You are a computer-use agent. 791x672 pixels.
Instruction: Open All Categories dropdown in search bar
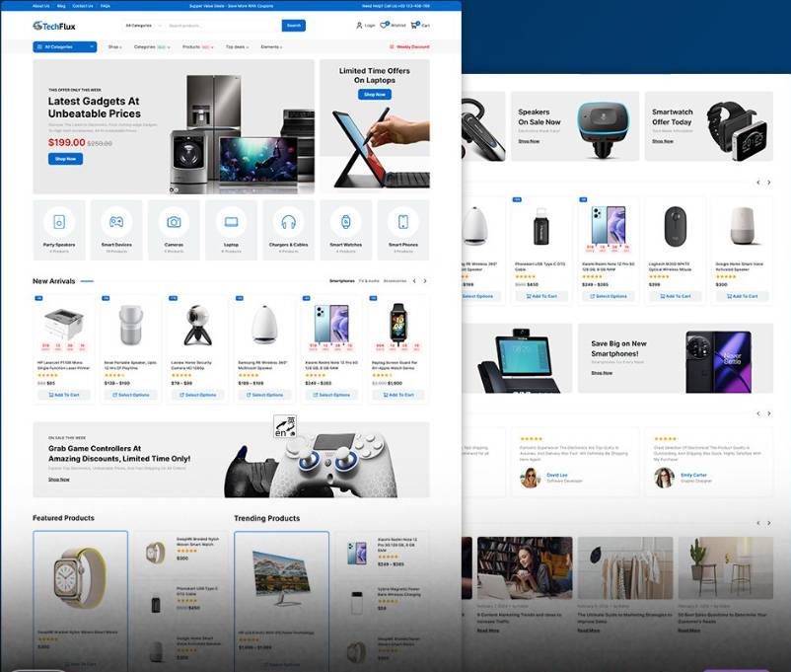click(143, 26)
